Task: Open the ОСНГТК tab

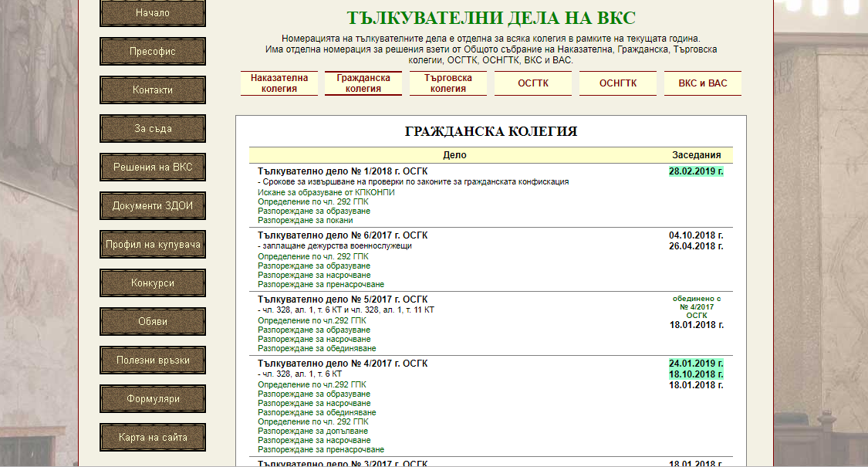Action: point(618,83)
